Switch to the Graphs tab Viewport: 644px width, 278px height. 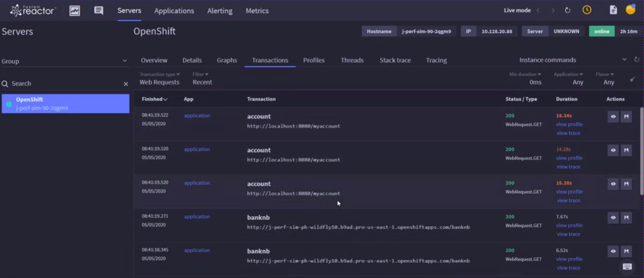pyautogui.click(x=227, y=60)
